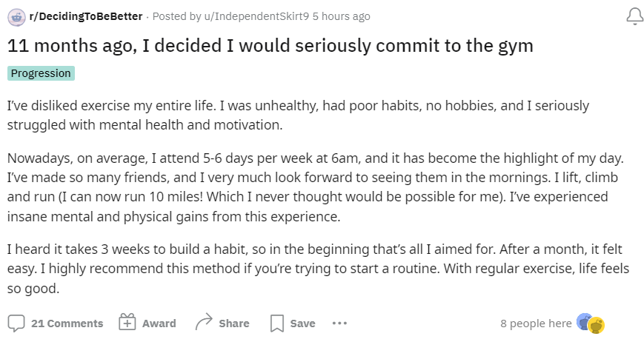Click the speech bubble comments icon
644x342 pixels.
[x=16, y=323]
